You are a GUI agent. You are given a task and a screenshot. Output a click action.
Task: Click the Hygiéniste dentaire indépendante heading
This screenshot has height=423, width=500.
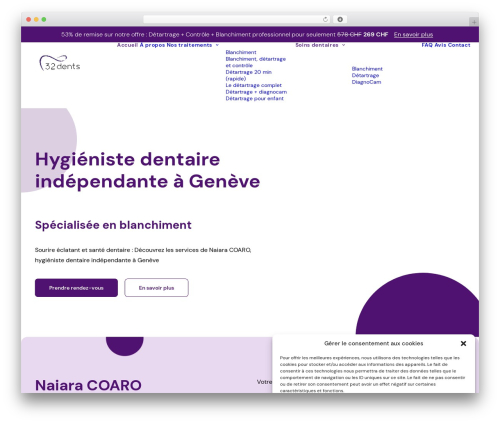[147, 170]
